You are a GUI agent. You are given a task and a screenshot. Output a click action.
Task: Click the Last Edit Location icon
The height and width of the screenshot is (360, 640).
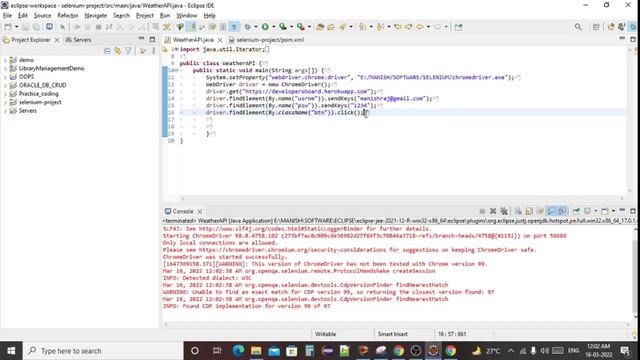coord(398,27)
